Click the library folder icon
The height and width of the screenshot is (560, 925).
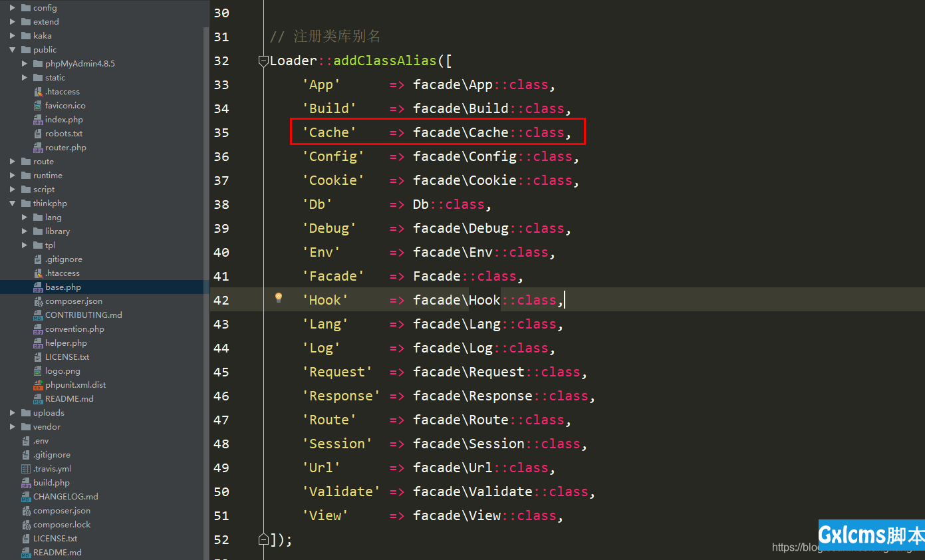(38, 231)
